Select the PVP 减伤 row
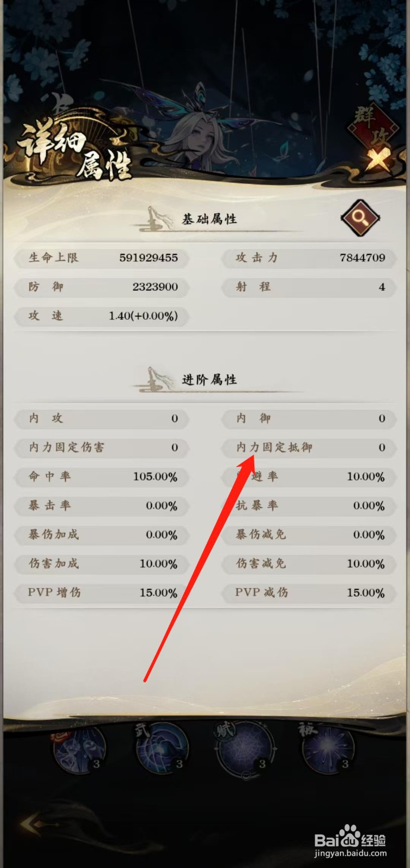The width and height of the screenshot is (410, 868). pyautogui.click(x=309, y=593)
